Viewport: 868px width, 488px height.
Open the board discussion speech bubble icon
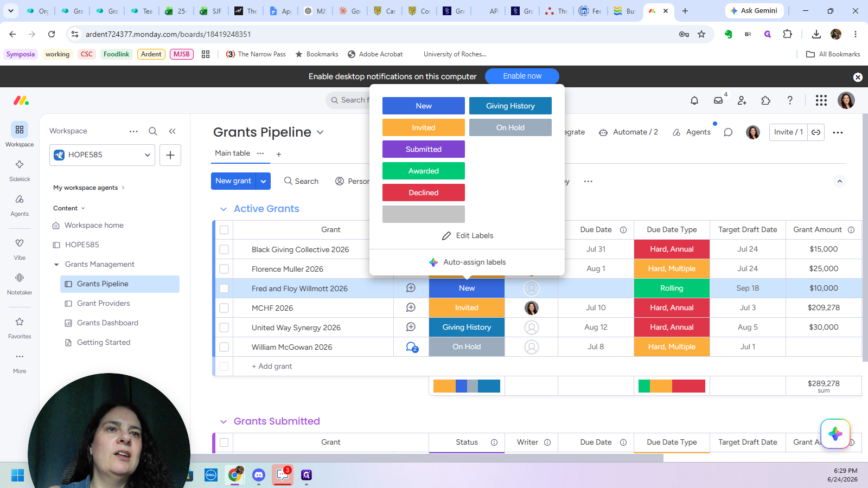click(728, 132)
